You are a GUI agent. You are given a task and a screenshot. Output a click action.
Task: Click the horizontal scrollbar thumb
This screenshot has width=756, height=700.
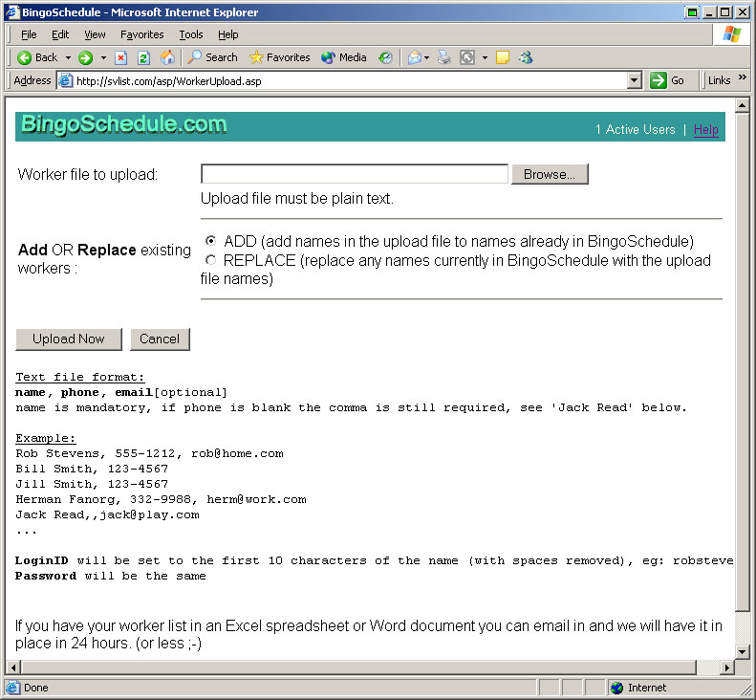tap(357, 667)
